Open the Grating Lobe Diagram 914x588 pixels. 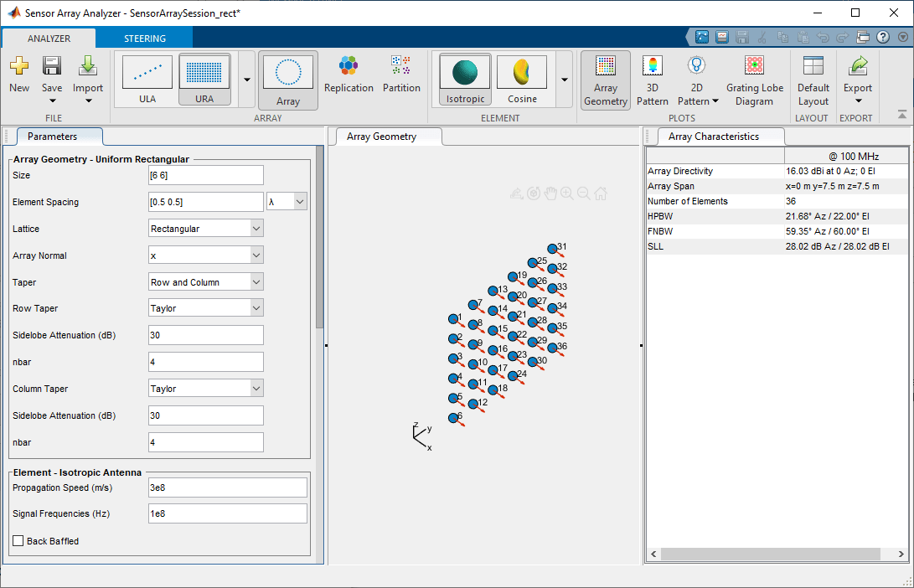tap(754, 80)
